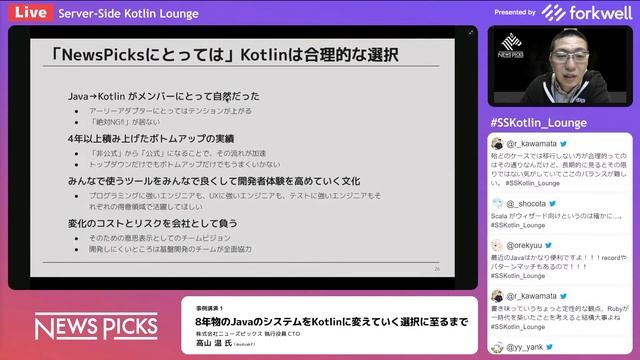
Task: Open the @yy_yank username
Action: [524, 347]
